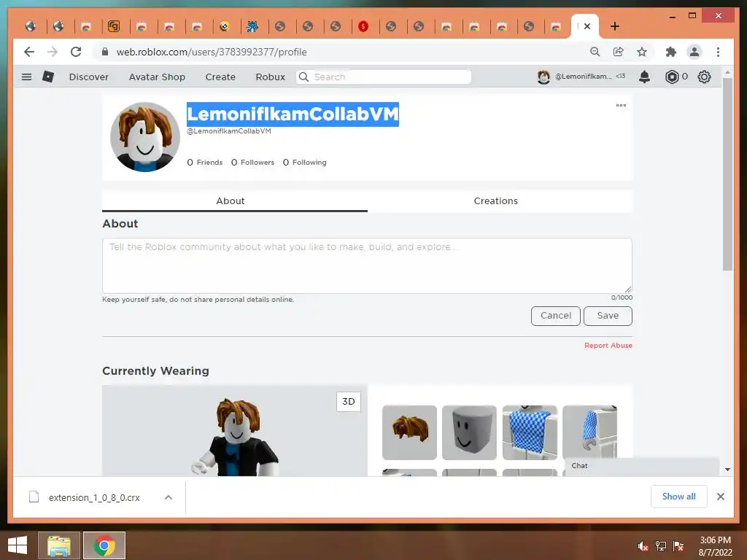View the 0 Friends list
This screenshot has height=560, width=747.
click(x=205, y=163)
